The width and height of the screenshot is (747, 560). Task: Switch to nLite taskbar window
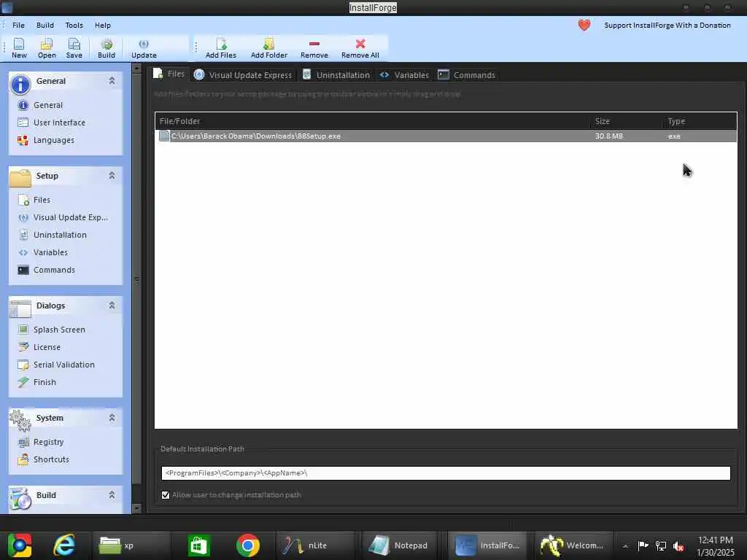tap(315, 545)
